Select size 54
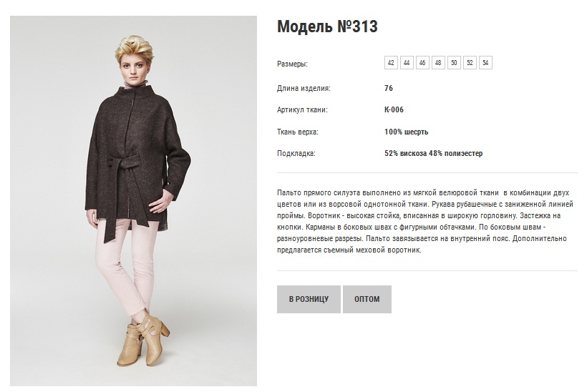 485,63
